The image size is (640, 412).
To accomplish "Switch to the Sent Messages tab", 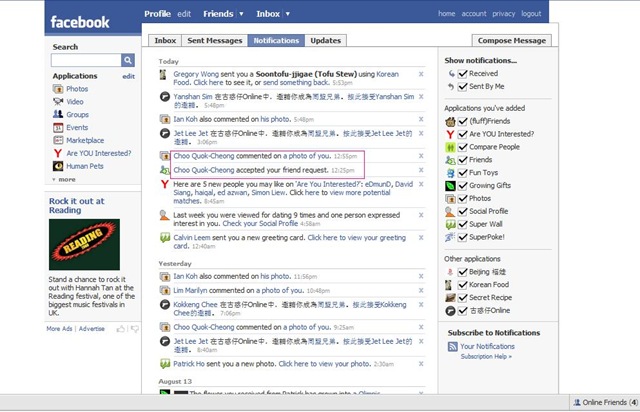I will click(x=215, y=40).
